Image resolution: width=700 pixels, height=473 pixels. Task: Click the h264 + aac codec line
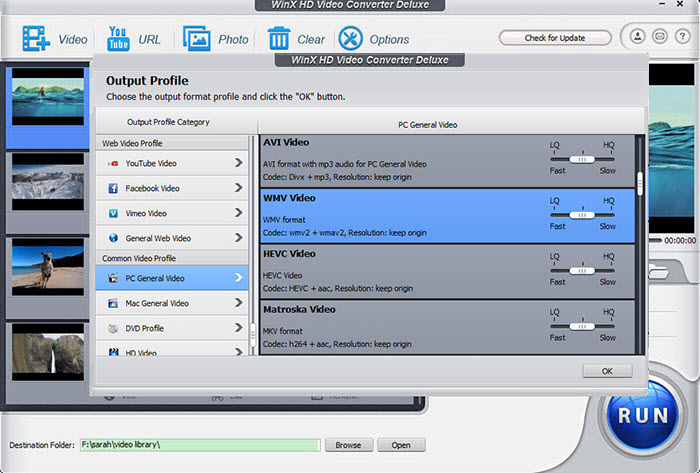pos(337,344)
